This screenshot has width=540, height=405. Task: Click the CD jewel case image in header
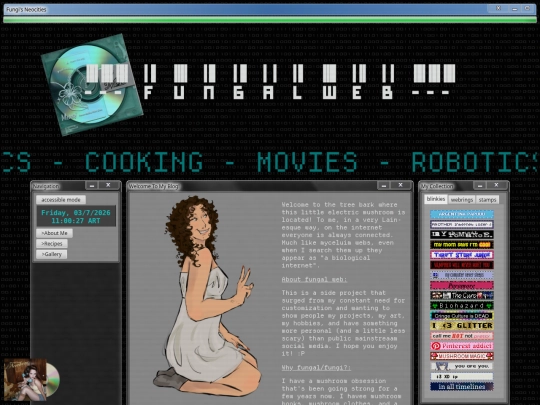coord(92,84)
